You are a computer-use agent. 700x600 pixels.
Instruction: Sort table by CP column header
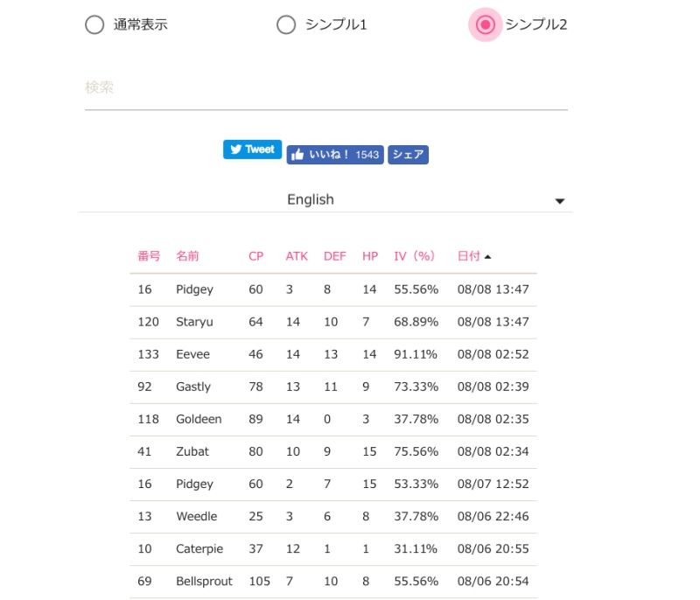point(255,256)
